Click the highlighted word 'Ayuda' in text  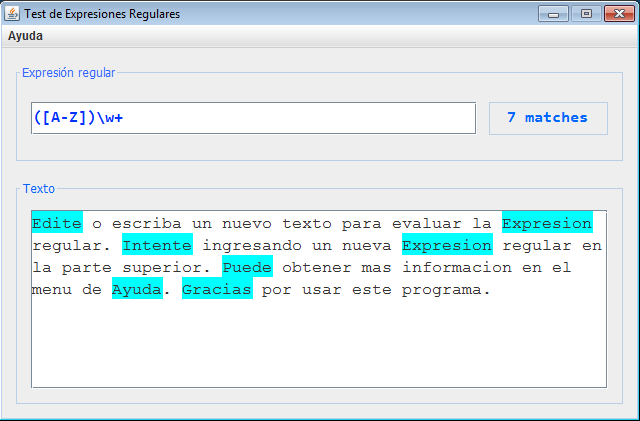tap(137, 289)
